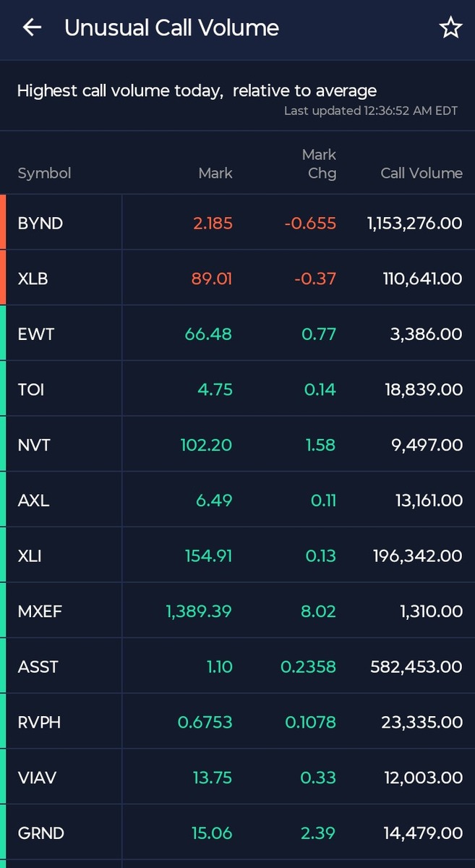Screen dimensions: 475x868
Task: Select the RVPH ticker
Action: [39, 722]
